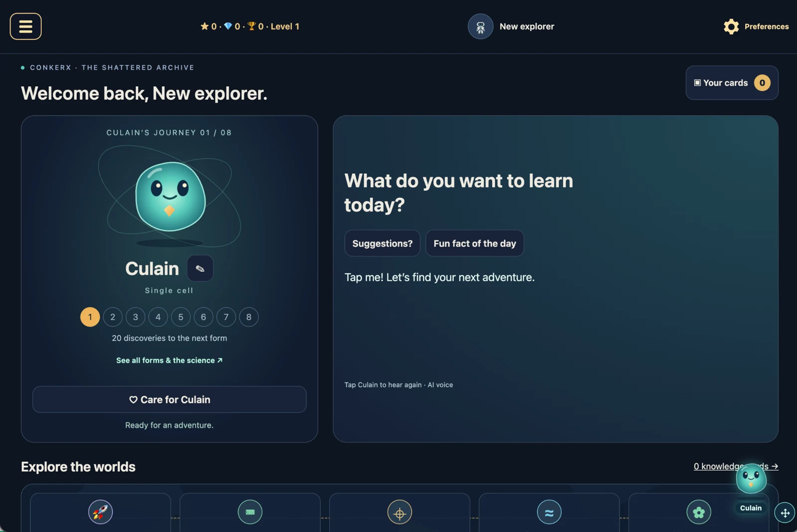The height and width of the screenshot is (532, 797).
Task: Click the Preferences label
Action: pyautogui.click(x=766, y=26)
